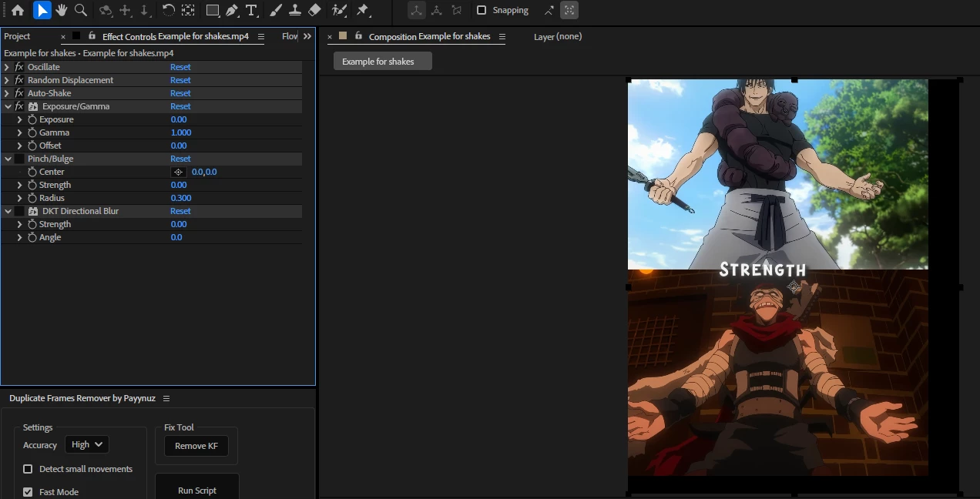The image size is (980, 499).
Task: Toggle lock on Composition viewer panel
Action: point(358,36)
